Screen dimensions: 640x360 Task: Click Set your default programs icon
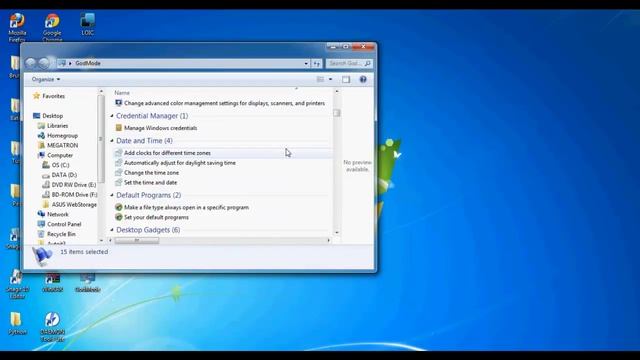coord(118,217)
